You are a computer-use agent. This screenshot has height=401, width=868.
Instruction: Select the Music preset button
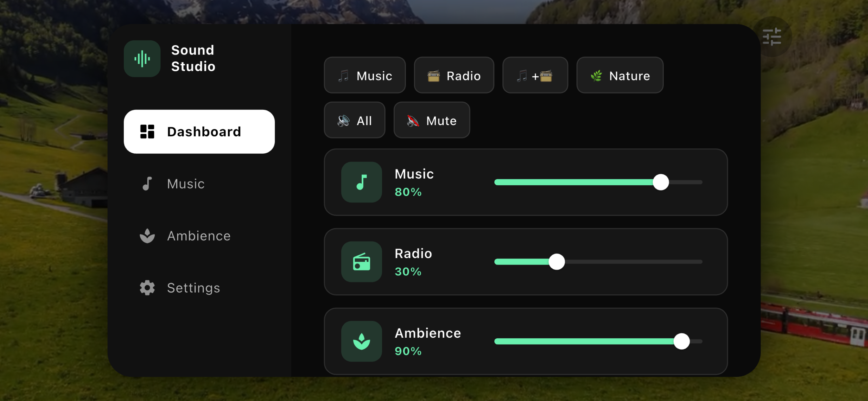365,76
